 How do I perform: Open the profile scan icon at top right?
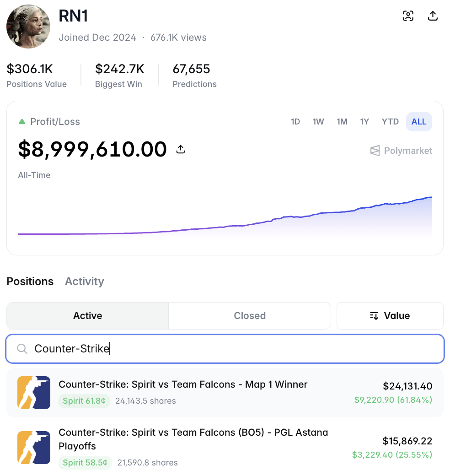[408, 16]
